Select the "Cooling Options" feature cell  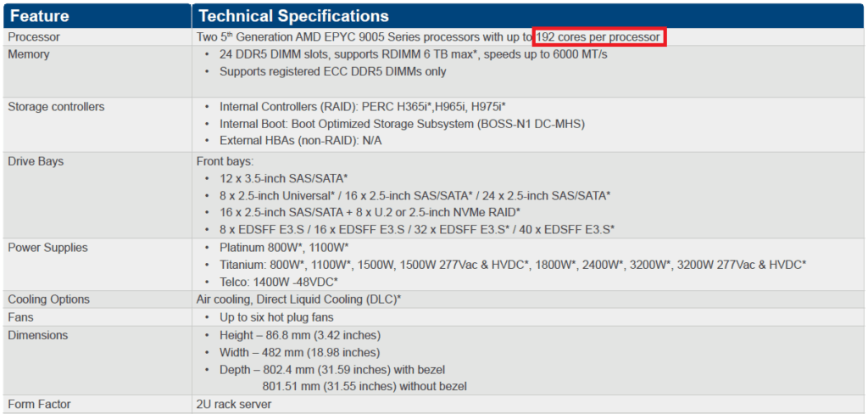(x=97, y=299)
